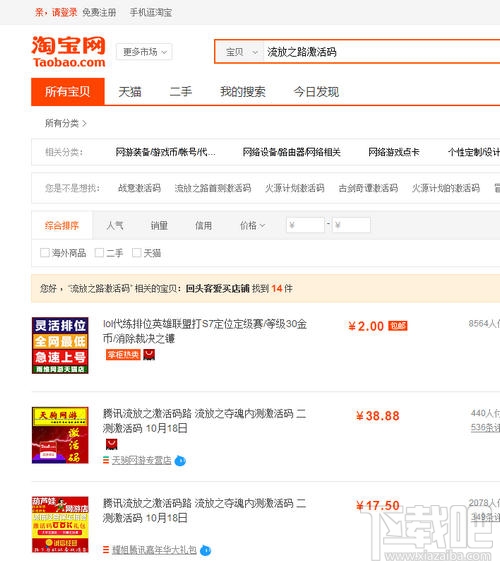Switch to the 二手 tab

(x=181, y=92)
